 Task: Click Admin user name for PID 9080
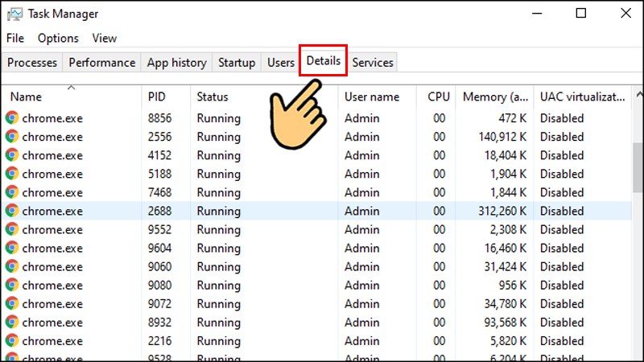click(361, 286)
